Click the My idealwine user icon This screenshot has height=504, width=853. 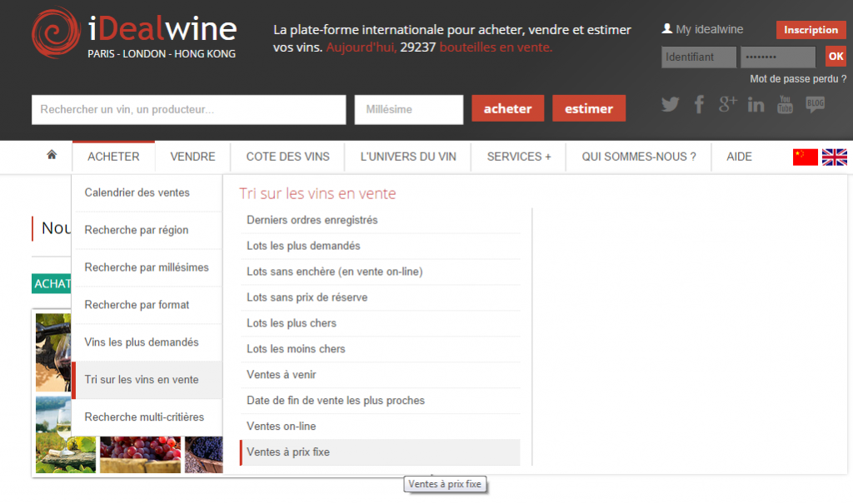667,28
